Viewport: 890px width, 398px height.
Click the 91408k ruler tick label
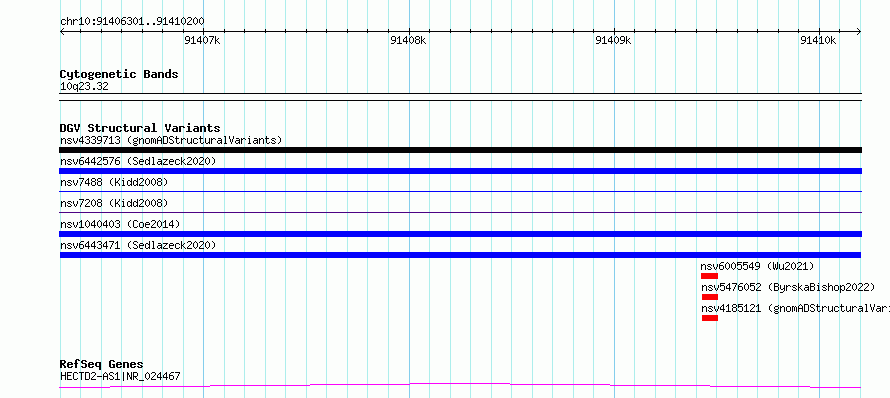pyautogui.click(x=408, y=40)
